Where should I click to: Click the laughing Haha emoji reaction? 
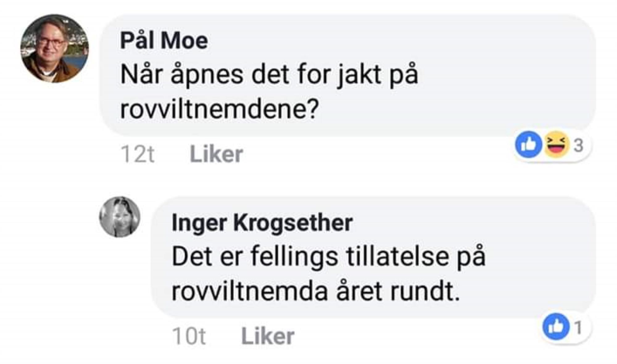click(x=556, y=144)
